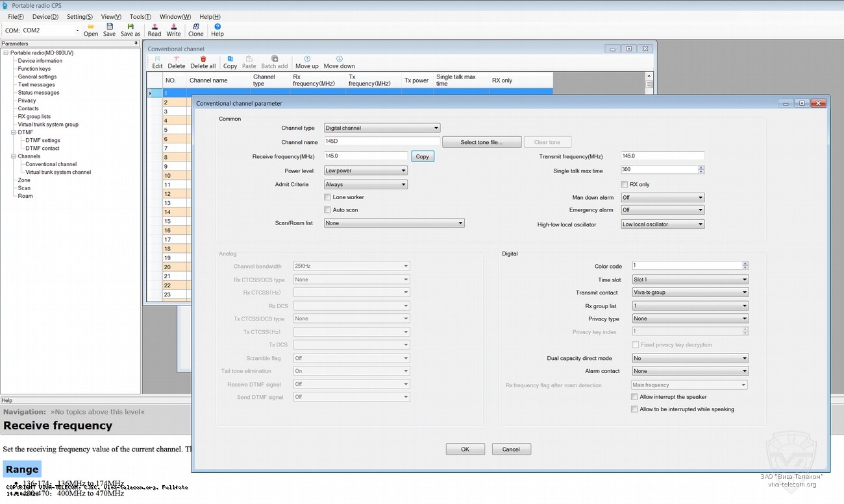
Task: Click Select tone file button
Action: 481,142
